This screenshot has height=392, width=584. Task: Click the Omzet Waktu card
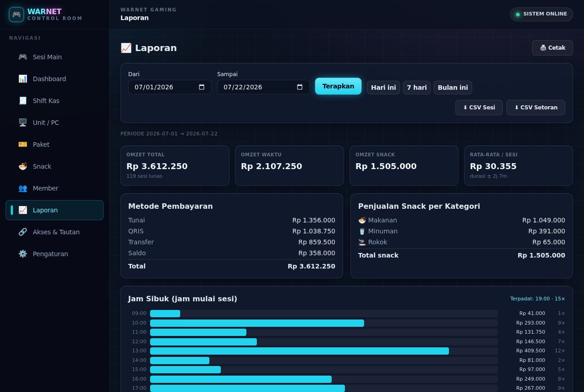click(289, 166)
